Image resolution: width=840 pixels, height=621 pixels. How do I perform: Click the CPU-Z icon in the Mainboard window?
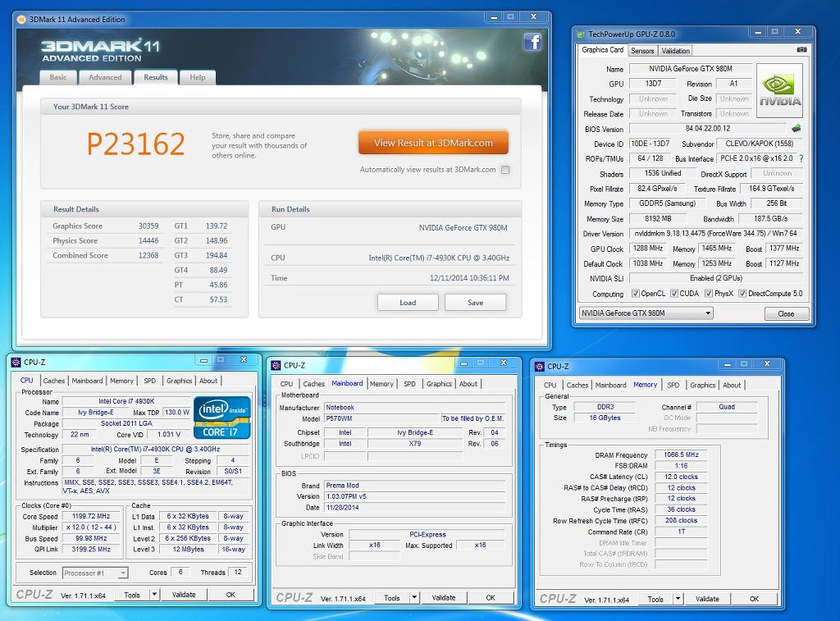[276, 365]
